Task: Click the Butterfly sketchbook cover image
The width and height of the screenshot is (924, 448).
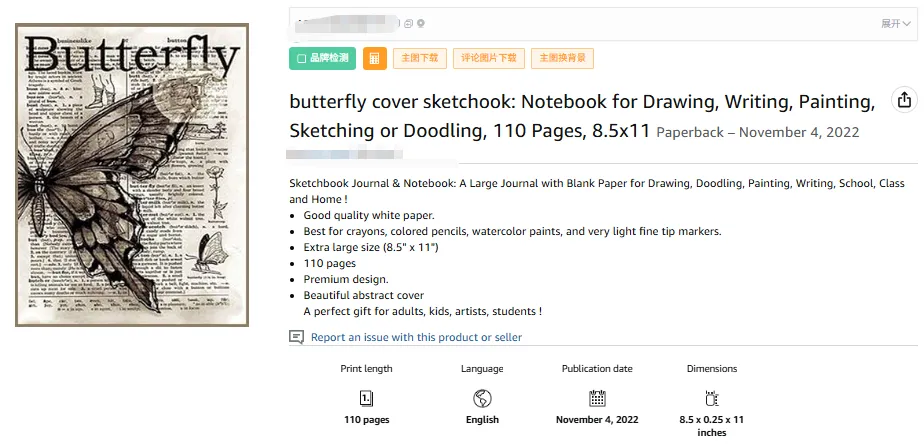Action: click(x=131, y=174)
